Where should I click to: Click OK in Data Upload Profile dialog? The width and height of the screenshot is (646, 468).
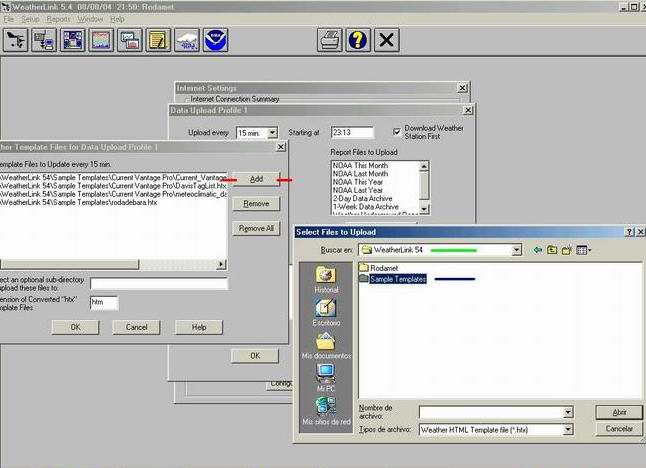tap(255, 356)
